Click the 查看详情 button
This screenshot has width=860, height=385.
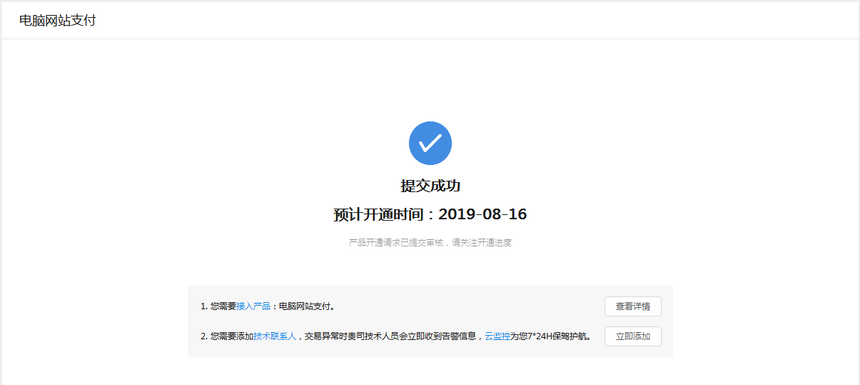click(x=633, y=307)
